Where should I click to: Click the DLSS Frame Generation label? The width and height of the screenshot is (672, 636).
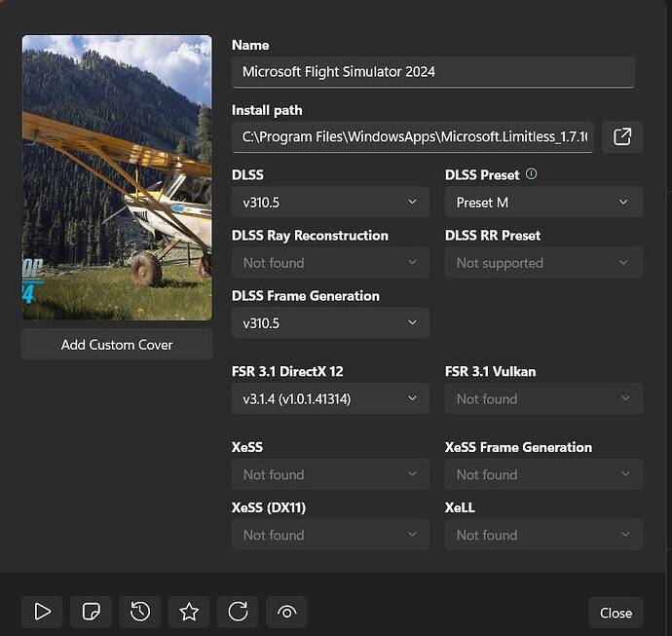tap(306, 296)
